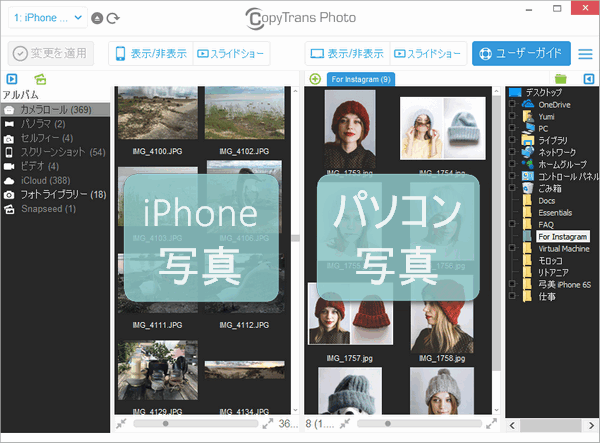The height and width of the screenshot is (443, 600).
Task: Select the フォトライブラリー (18) album
Action: tap(55, 195)
